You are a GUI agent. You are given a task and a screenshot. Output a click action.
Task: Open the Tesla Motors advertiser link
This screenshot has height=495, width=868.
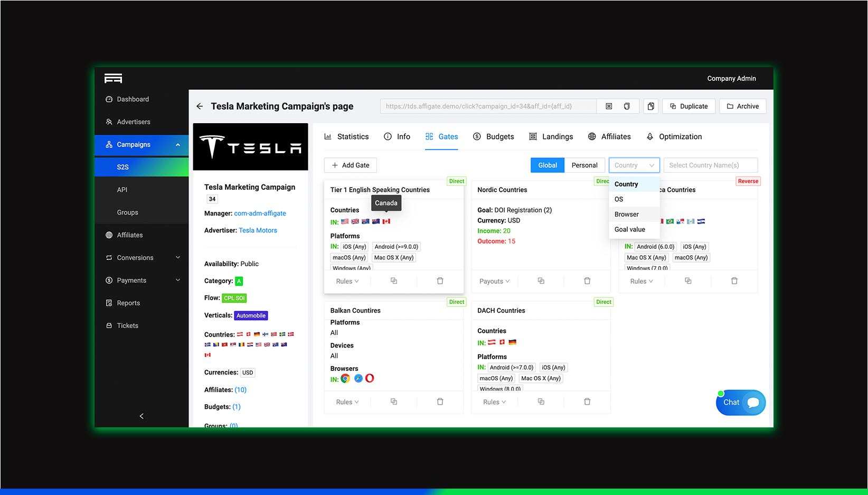258,230
